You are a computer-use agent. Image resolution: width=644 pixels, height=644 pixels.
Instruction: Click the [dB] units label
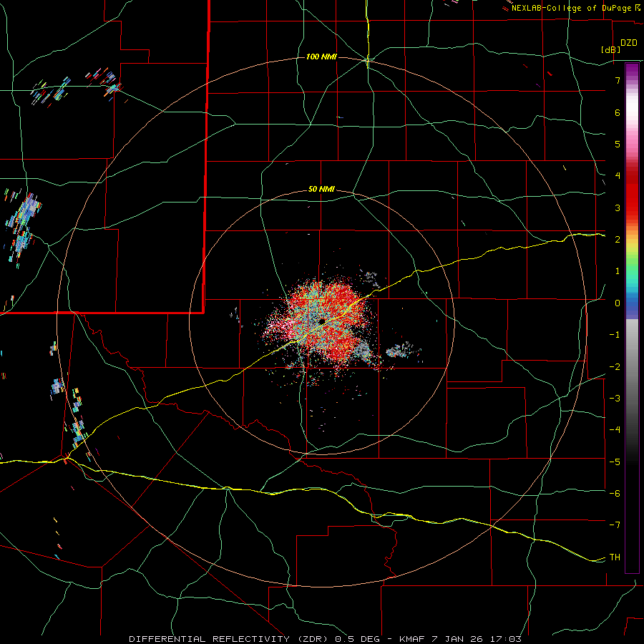[611, 49]
